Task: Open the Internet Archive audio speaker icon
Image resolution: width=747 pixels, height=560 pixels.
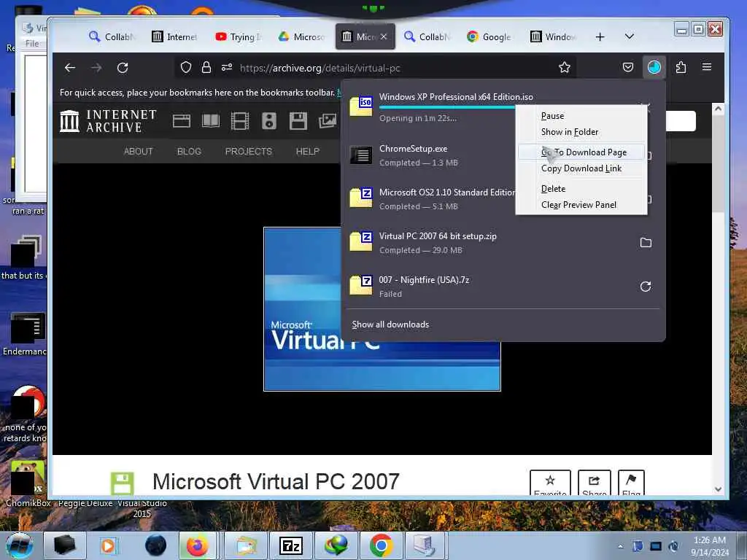Action: pos(269,121)
